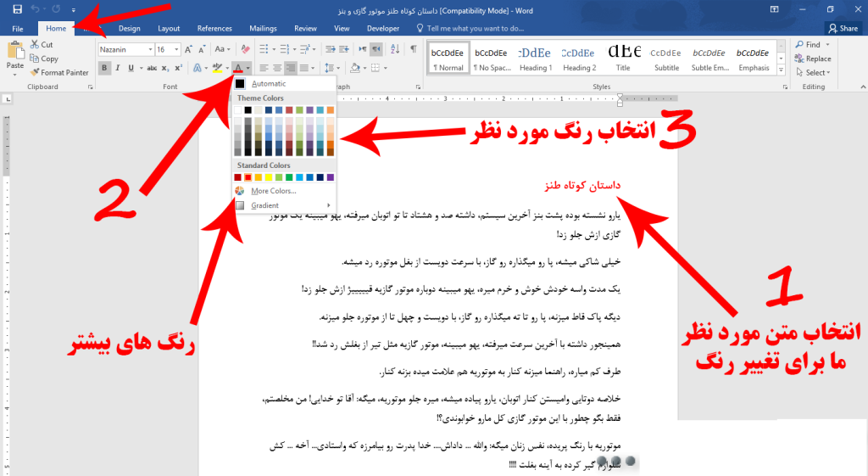The width and height of the screenshot is (868, 476).
Task: Open the Nazanin font name dropdown
Action: point(150,49)
